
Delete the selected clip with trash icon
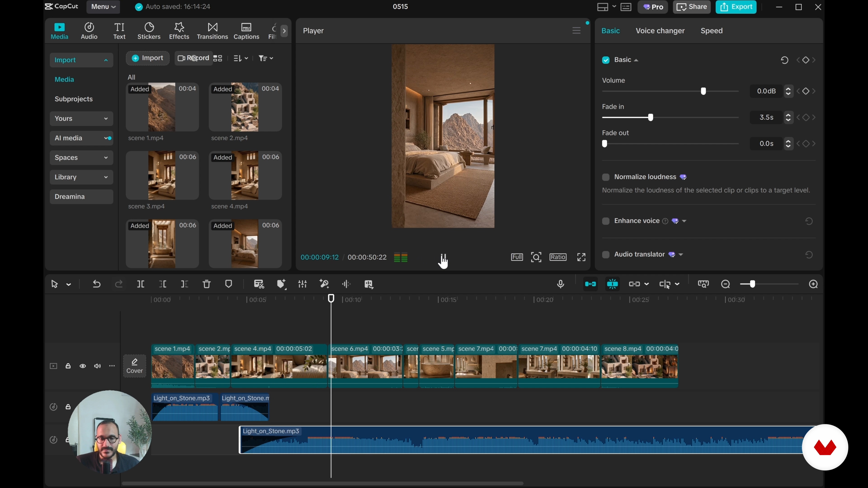207,284
